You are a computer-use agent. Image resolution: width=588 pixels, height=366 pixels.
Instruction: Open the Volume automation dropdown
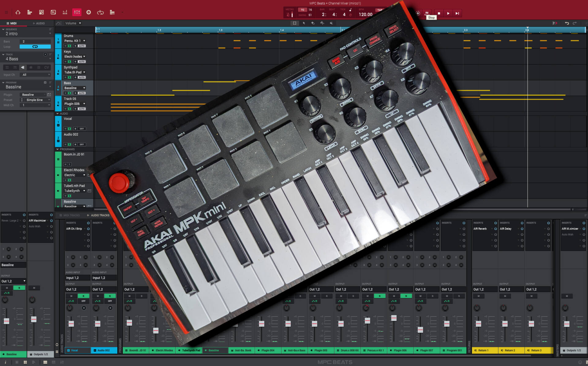(73, 23)
